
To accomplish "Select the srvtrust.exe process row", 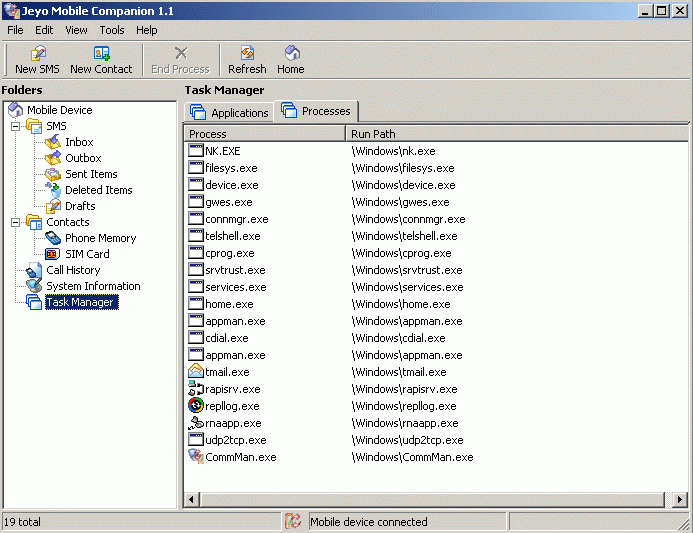I will coord(435,270).
